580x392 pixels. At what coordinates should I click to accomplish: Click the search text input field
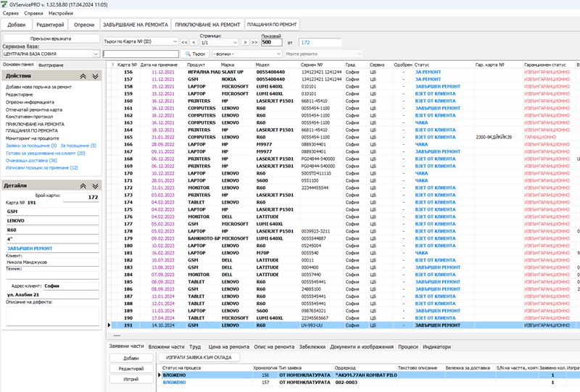[x=141, y=54]
